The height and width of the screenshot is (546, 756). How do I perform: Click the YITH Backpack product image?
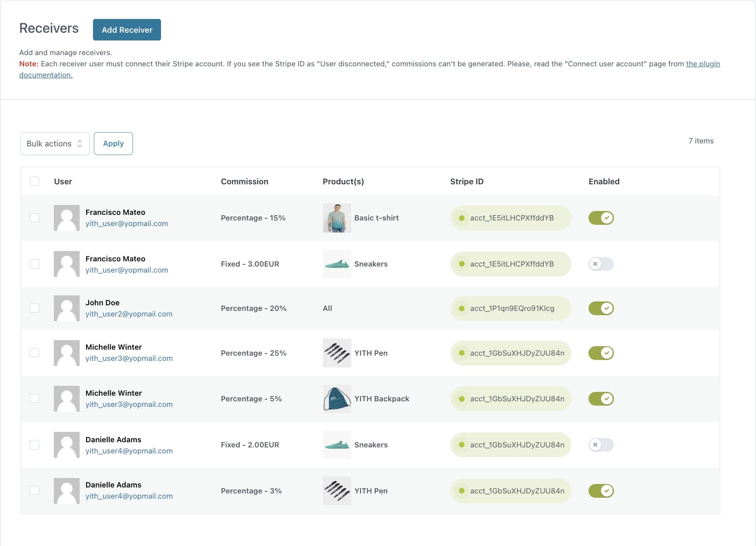[x=337, y=399]
